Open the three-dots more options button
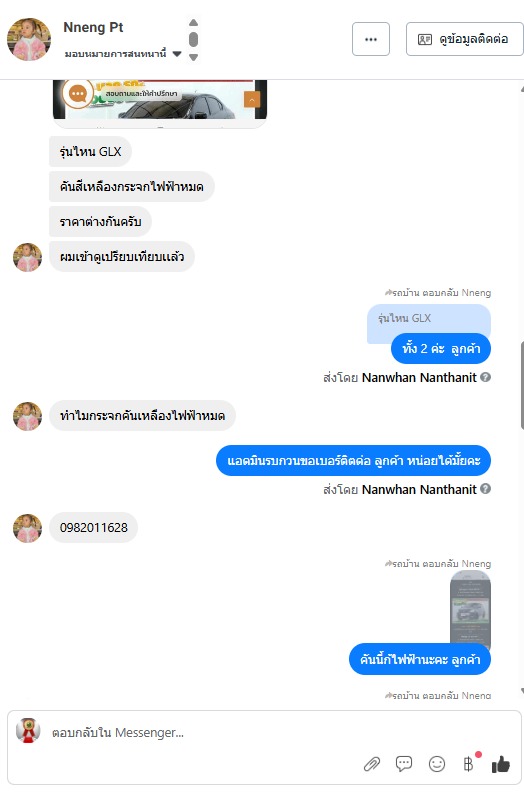 click(x=371, y=39)
